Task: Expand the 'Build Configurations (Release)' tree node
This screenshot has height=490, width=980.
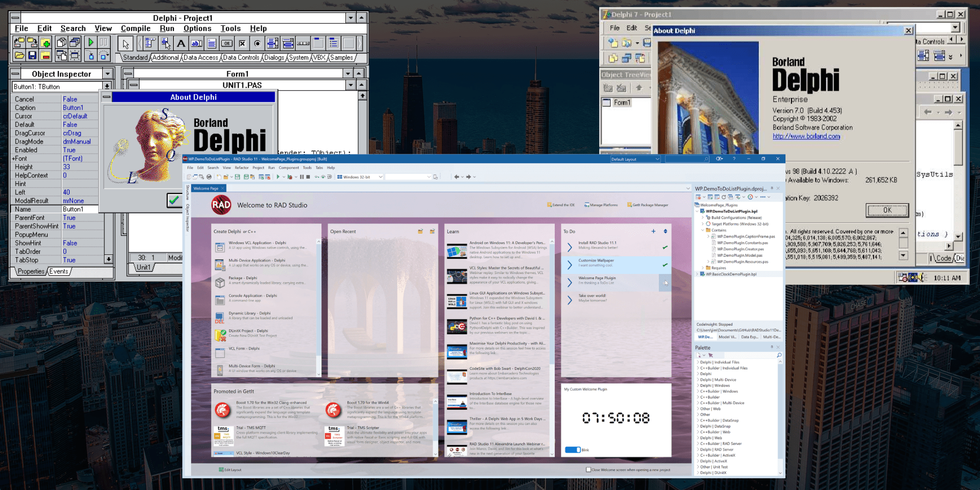Action: click(x=703, y=218)
